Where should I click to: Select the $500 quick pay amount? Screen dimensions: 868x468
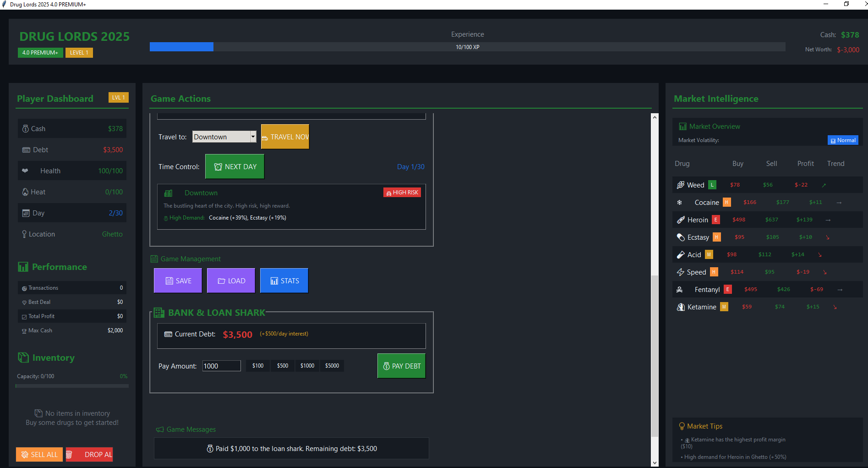click(283, 366)
